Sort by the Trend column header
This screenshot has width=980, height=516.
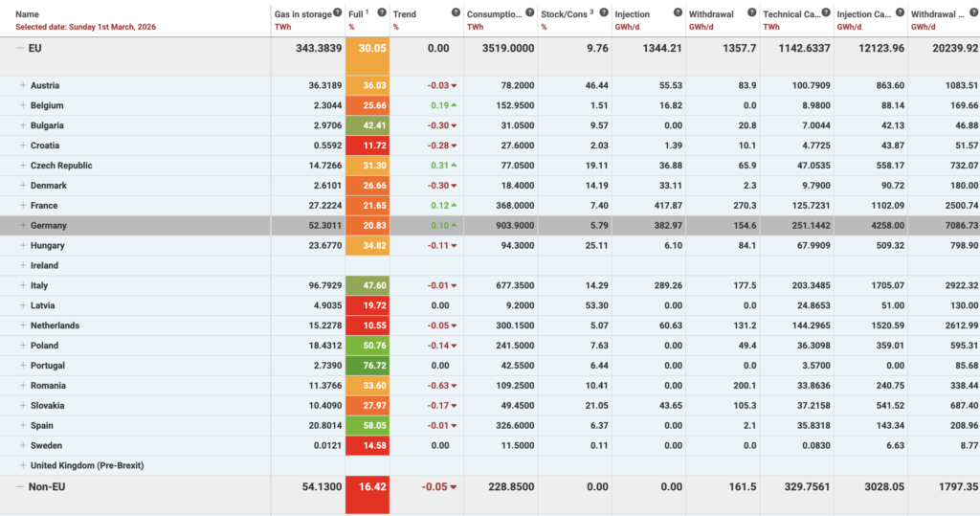404,14
